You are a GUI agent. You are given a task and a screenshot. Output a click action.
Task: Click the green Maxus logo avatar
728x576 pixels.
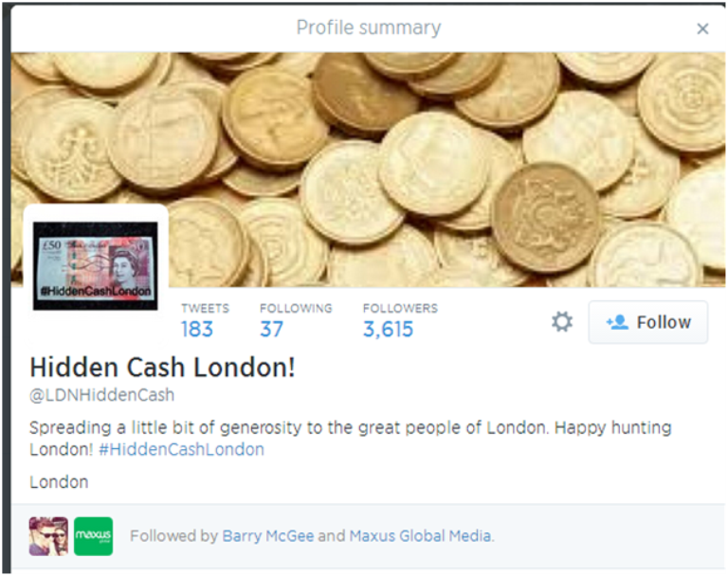pyautogui.click(x=93, y=536)
